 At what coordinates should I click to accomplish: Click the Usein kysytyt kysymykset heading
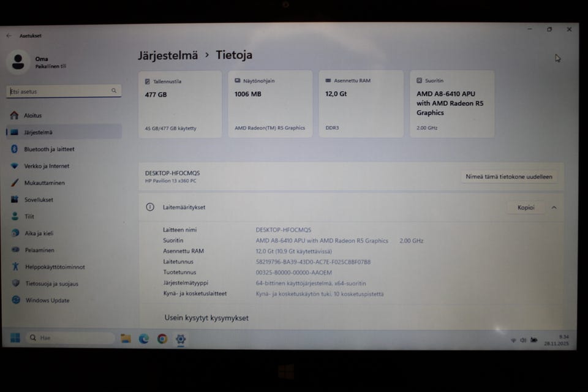point(206,318)
